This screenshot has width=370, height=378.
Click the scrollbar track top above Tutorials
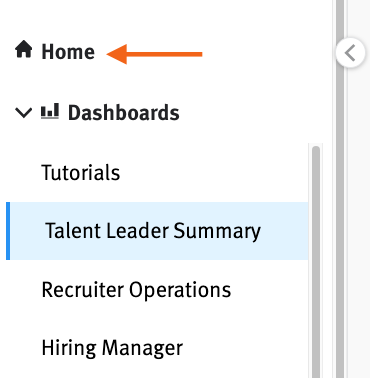click(316, 145)
